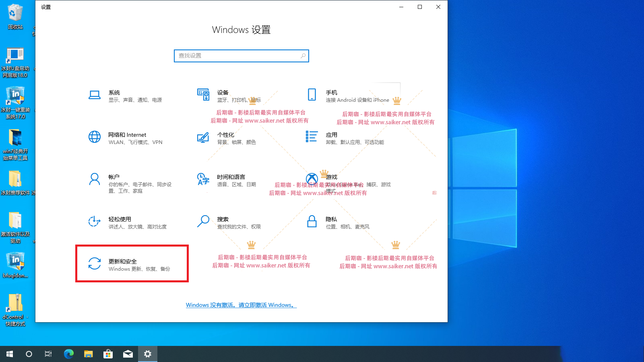This screenshot has width=644, height=362.
Task: Click the Windows 更新、恢复、备份 description
Action: (x=139, y=269)
